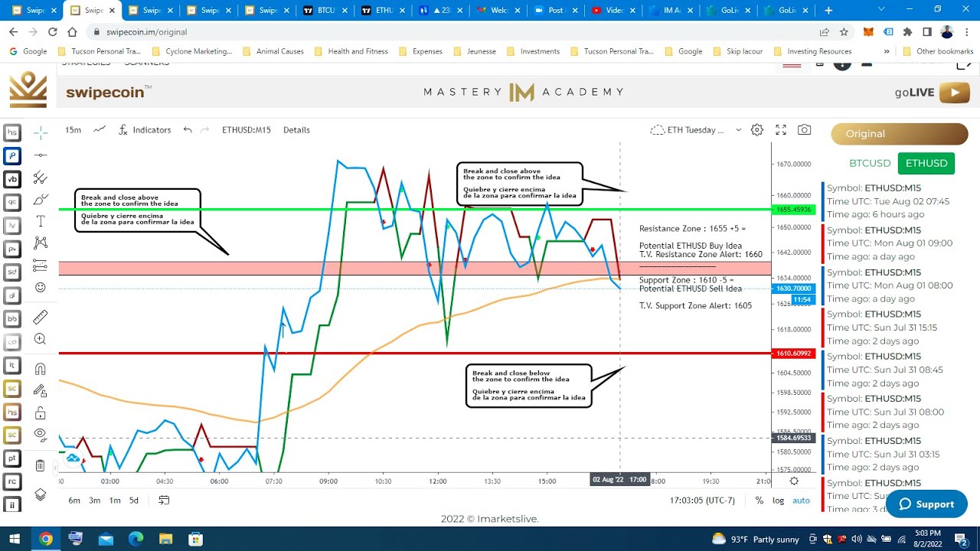980x551 pixels.
Task: Take a chart snapshot with camera
Action: click(804, 130)
